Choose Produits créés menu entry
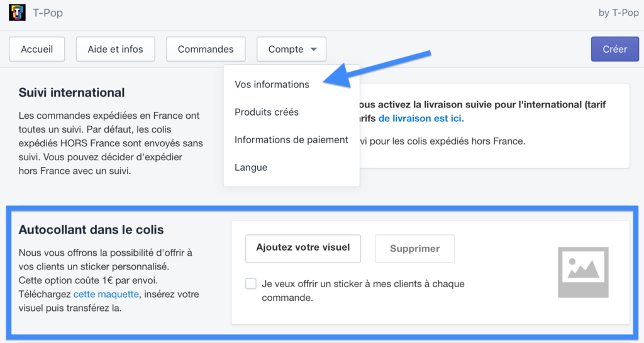This screenshot has width=644, height=343. pyautogui.click(x=267, y=112)
